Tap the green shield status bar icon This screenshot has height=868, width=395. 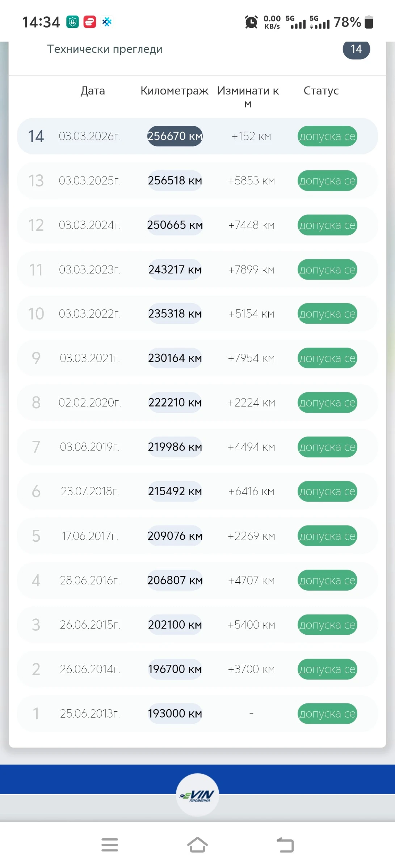click(x=73, y=22)
